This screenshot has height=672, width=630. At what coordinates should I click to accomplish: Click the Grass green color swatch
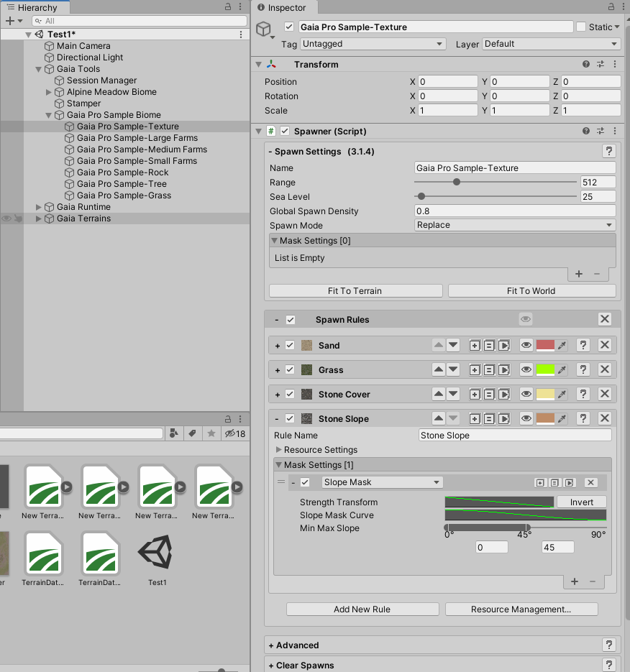coord(545,369)
